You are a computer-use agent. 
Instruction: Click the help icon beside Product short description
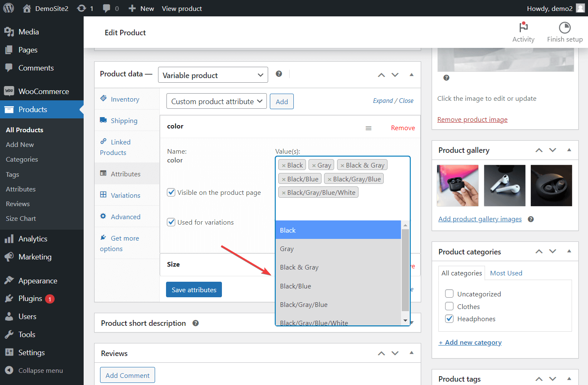tap(195, 323)
